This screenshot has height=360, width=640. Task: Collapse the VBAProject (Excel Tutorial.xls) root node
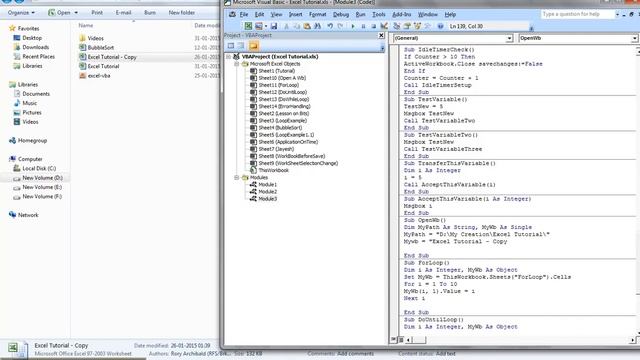pos(229,57)
